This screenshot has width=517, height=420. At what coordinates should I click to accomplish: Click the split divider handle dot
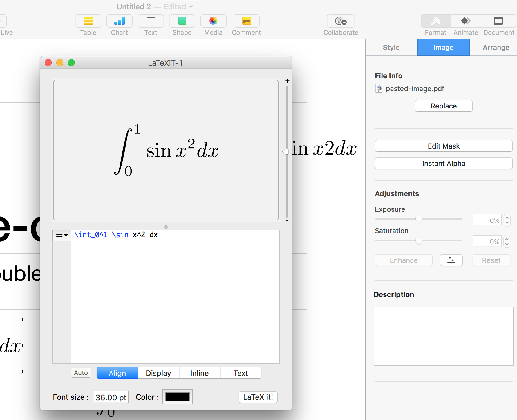point(166,227)
